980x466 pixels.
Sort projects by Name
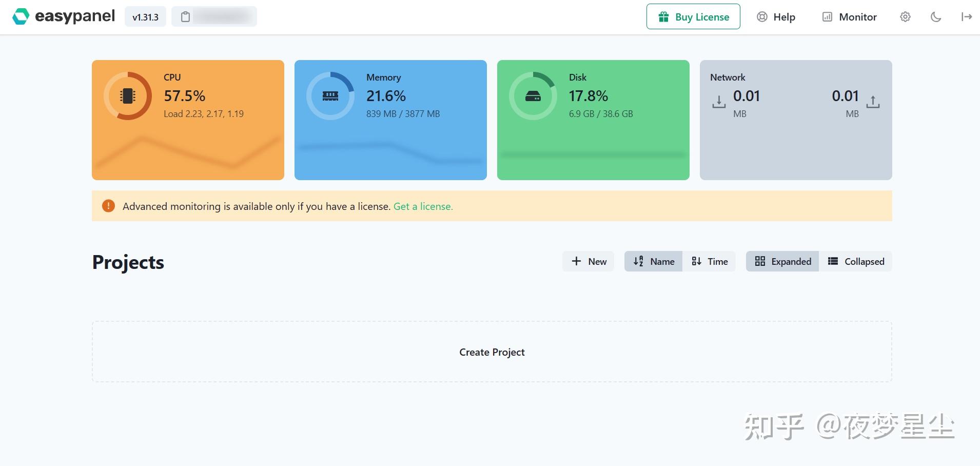point(653,261)
